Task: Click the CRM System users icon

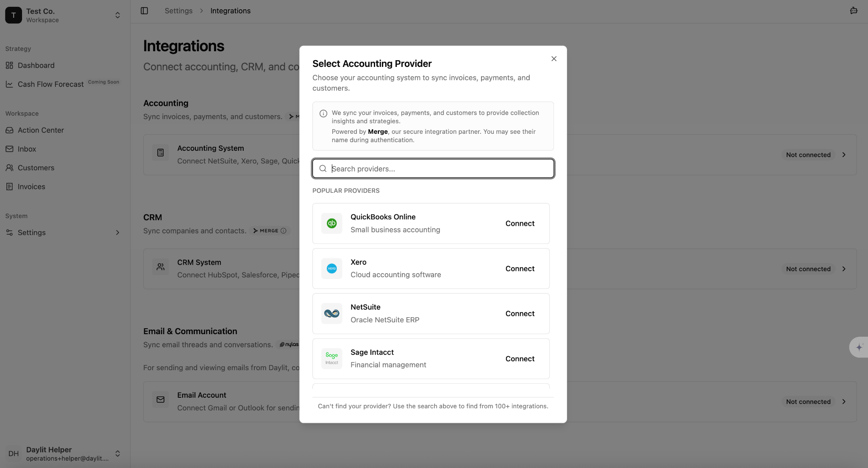Action: (x=160, y=267)
